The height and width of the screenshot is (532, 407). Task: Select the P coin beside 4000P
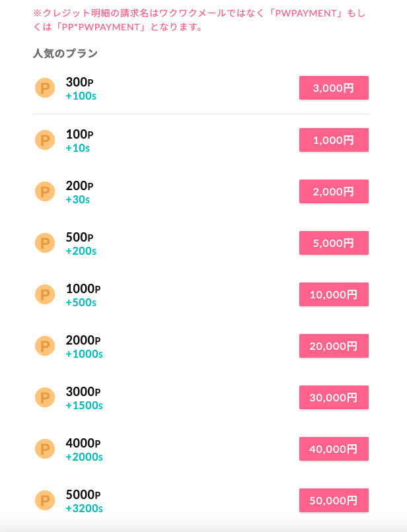point(45,449)
